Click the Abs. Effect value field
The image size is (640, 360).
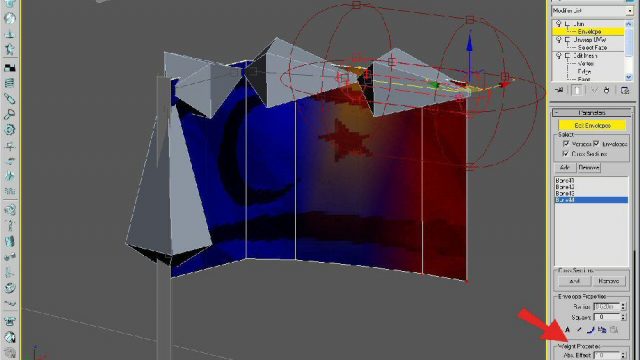[607, 356]
